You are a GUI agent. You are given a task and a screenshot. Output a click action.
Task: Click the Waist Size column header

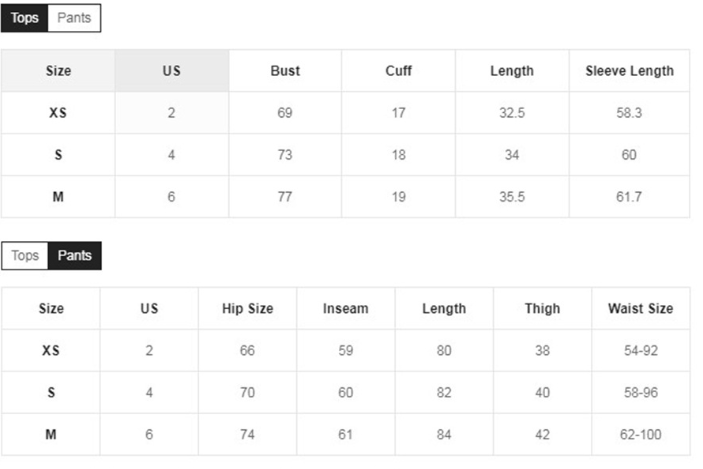pos(641,308)
